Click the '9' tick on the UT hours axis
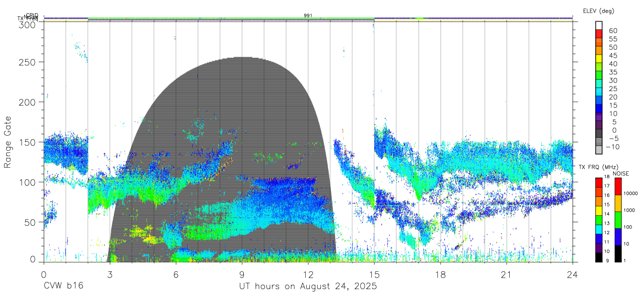644x297 pixels. point(242,275)
